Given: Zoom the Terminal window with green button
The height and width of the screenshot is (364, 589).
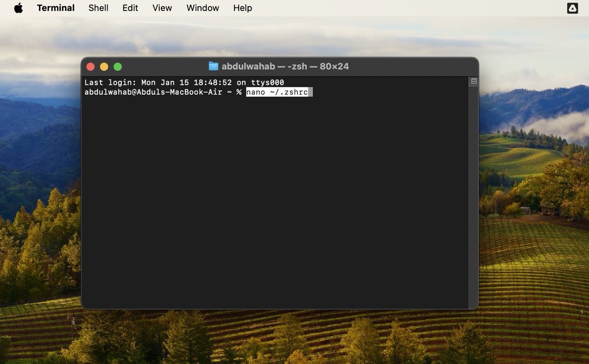Looking at the screenshot, I should pyautogui.click(x=118, y=67).
